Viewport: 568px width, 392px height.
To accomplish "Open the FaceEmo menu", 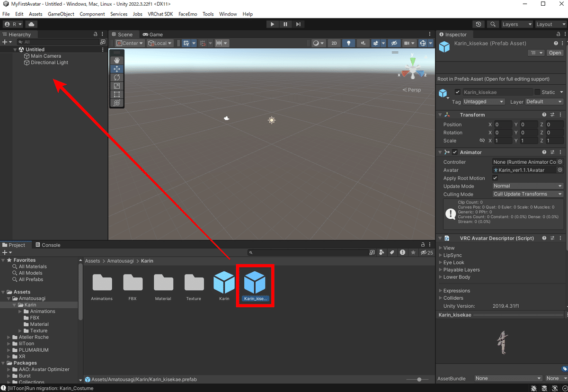I will point(188,14).
